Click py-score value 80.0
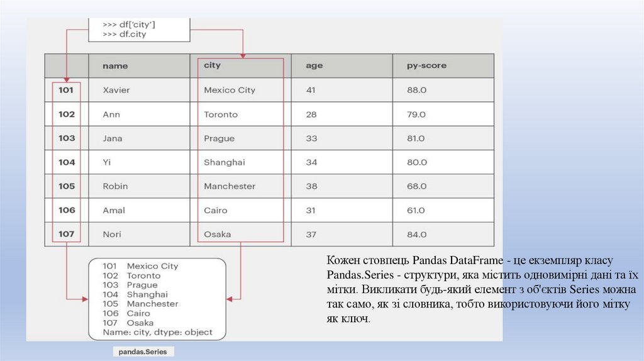The width and height of the screenshot is (644, 361). (x=417, y=162)
